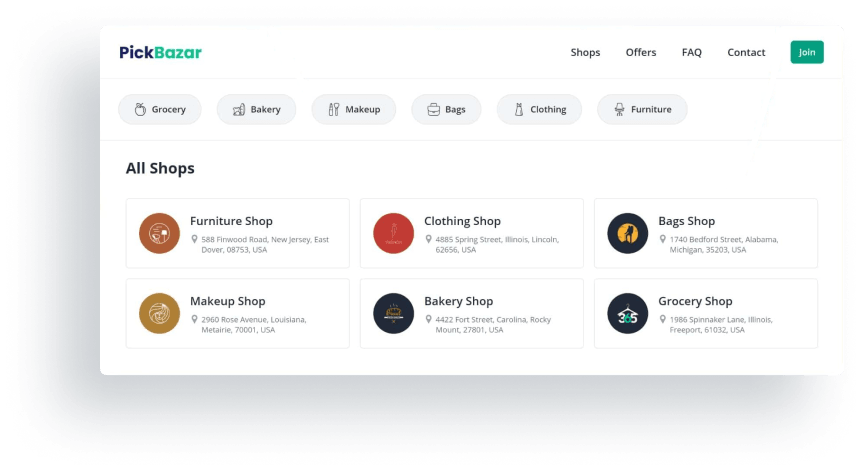This screenshot has height=471, width=865.
Task: Open the FAQ link
Action: click(692, 52)
